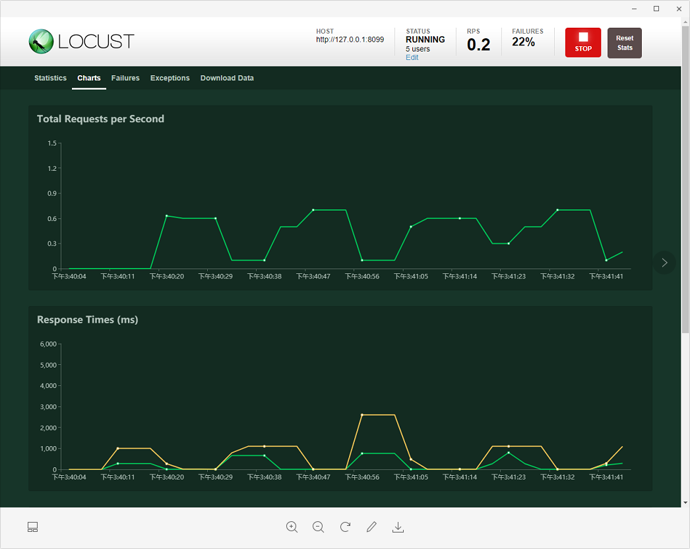The image size is (690, 549).
Task: Edit the number of users
Action: pyautogui.click(x=412, y=58)
